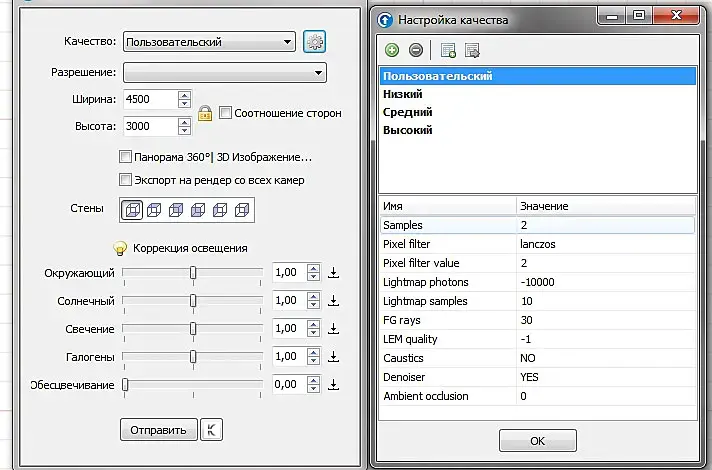
Task: Select Lightmap photons value -10000
Action: tap(606, 282)
